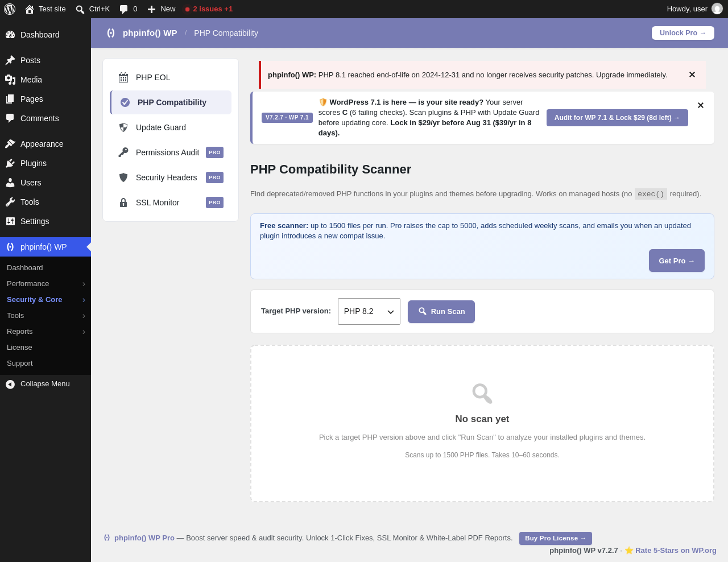The height and width of the screenshot is (562, 728).
Task: Click the Comments icon in the sidebar
Action: tap(10, 118)
